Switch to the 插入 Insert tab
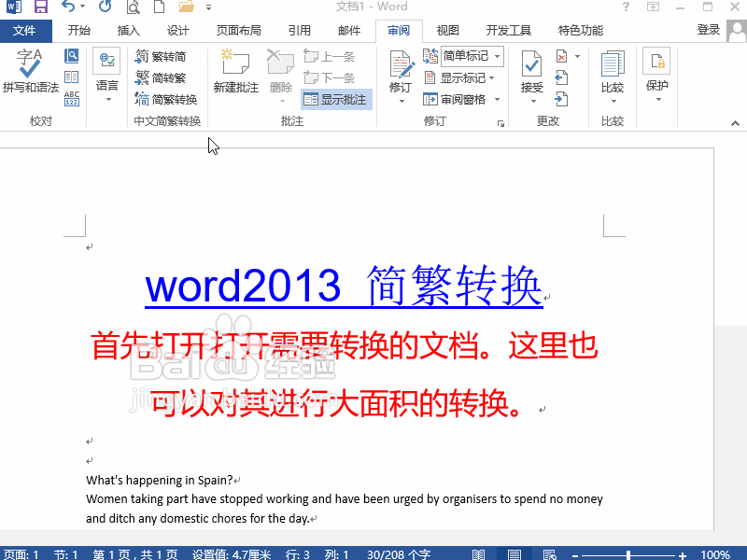This screenshot has height=560, width=747. pyautogui.click(x=129, y=31)
